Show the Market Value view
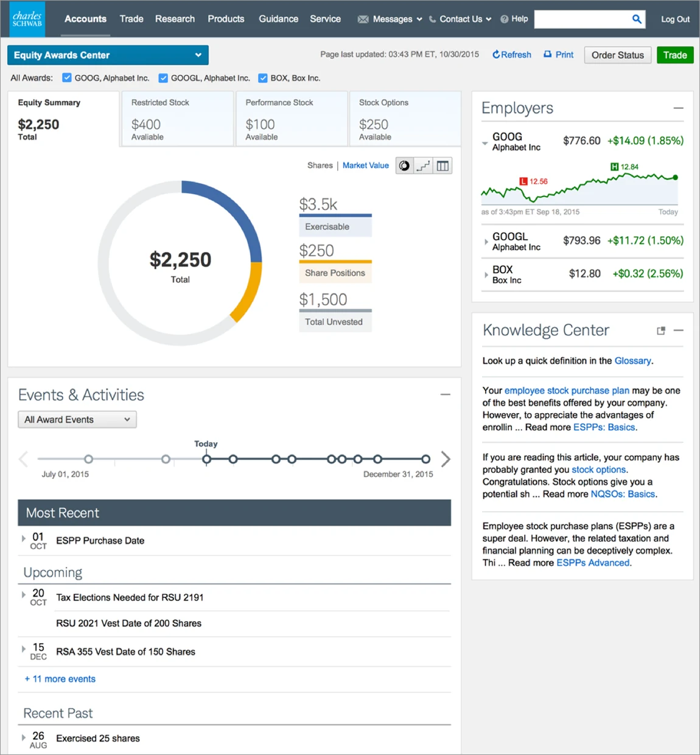700x755 pixels. (365, 165)
